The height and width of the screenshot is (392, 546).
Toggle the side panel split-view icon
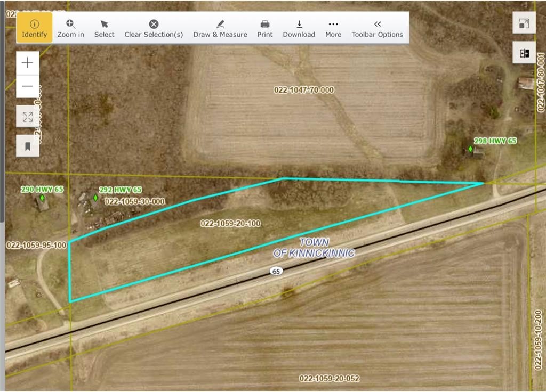524,53
